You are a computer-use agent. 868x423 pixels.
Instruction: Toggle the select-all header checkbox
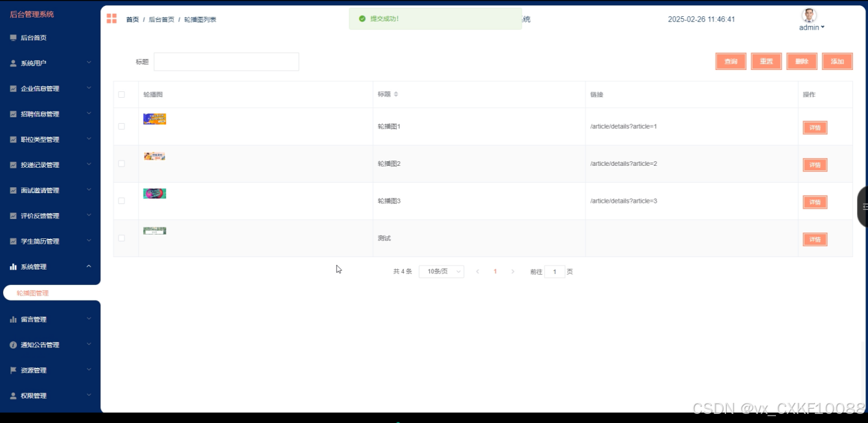tap(121, 95)
